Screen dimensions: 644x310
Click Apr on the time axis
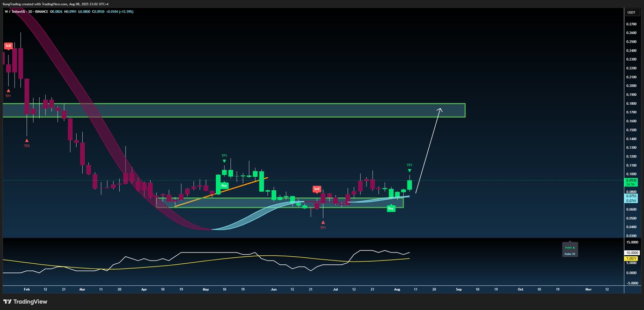pyautogui.click(x=144, y=289)
